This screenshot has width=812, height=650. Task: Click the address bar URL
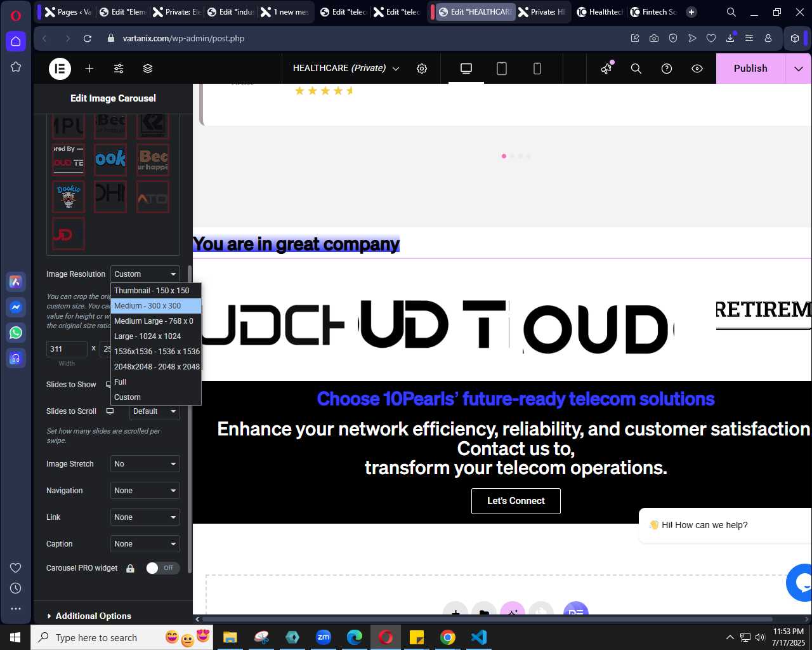[x=183, y=38]
